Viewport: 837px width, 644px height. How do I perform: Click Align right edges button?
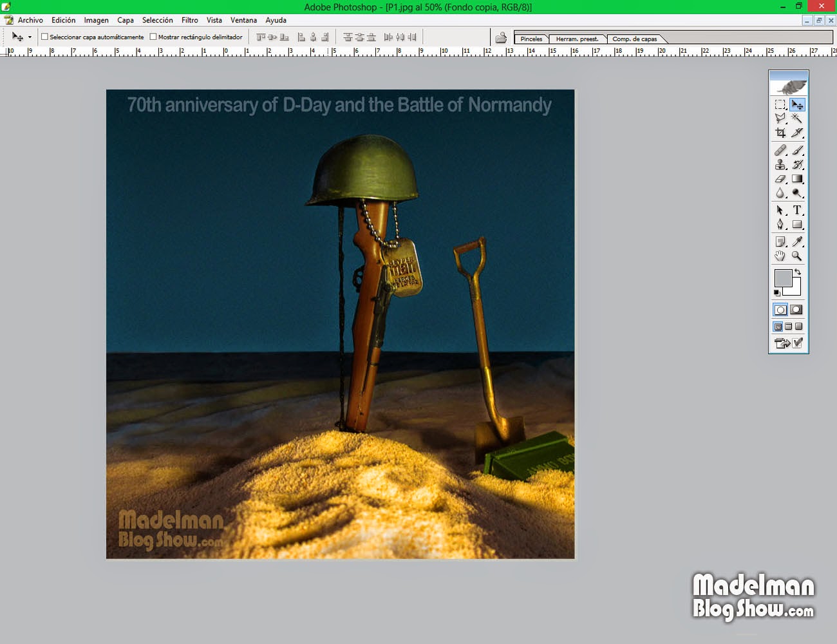pyautogui.click(x=325, y=37)
